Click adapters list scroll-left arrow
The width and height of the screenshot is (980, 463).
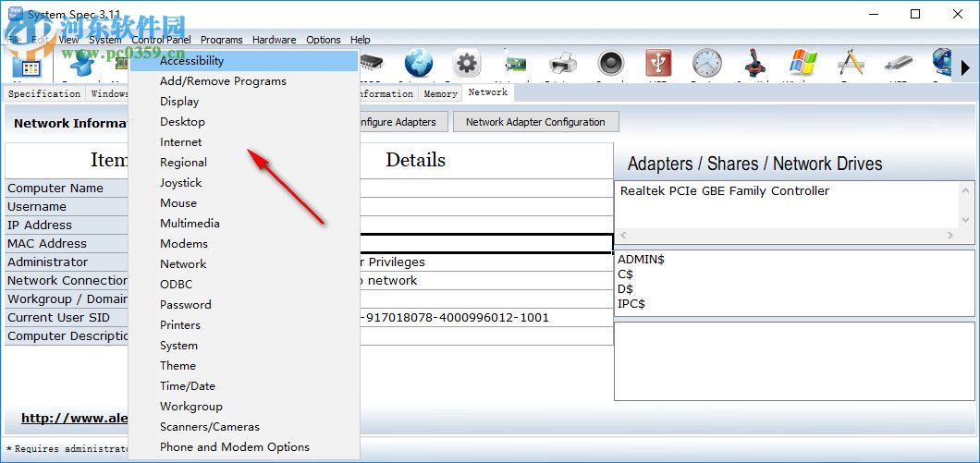point(623,236)
